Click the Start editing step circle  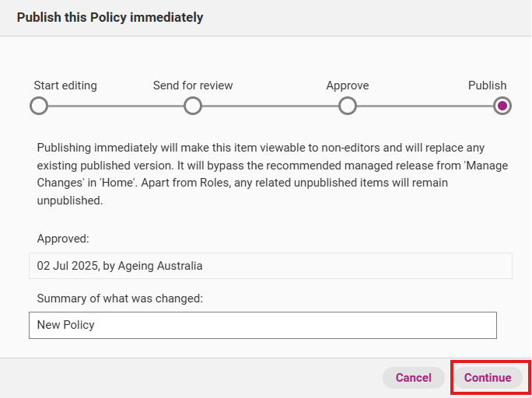(38, 106)
